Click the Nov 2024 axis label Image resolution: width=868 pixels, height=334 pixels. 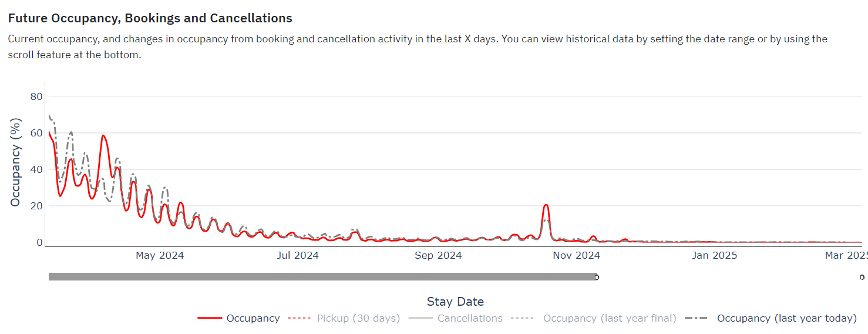coord(576,255)
